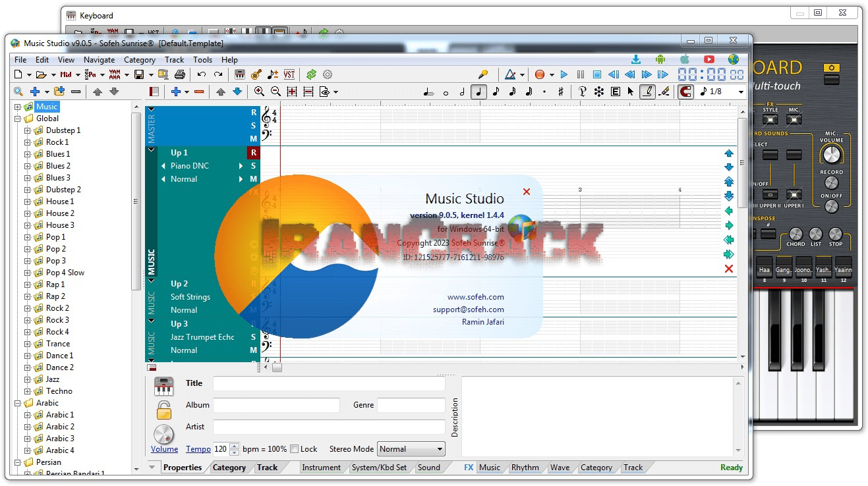Click the microphone icon

click(x=483, y=74)
